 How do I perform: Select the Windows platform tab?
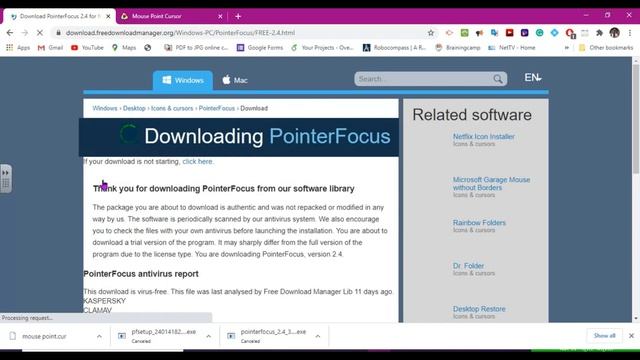click(x=183, y=80)
